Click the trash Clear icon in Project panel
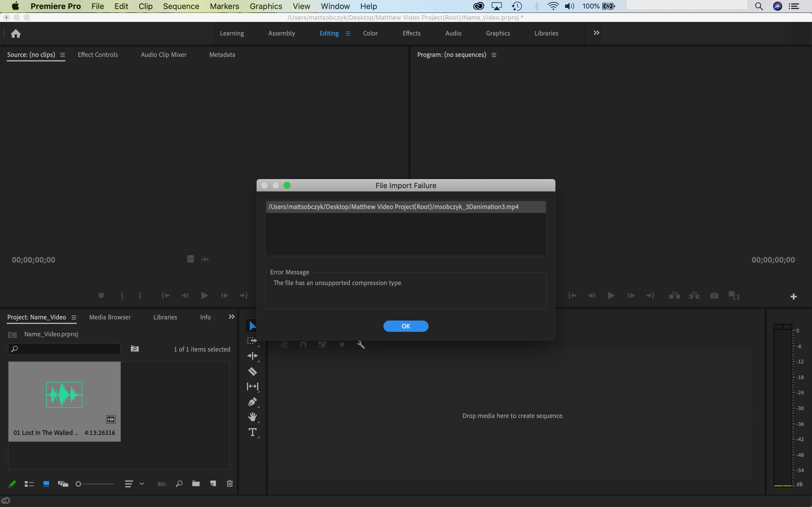Screen dimensions: 812x507 coord(230,484)
